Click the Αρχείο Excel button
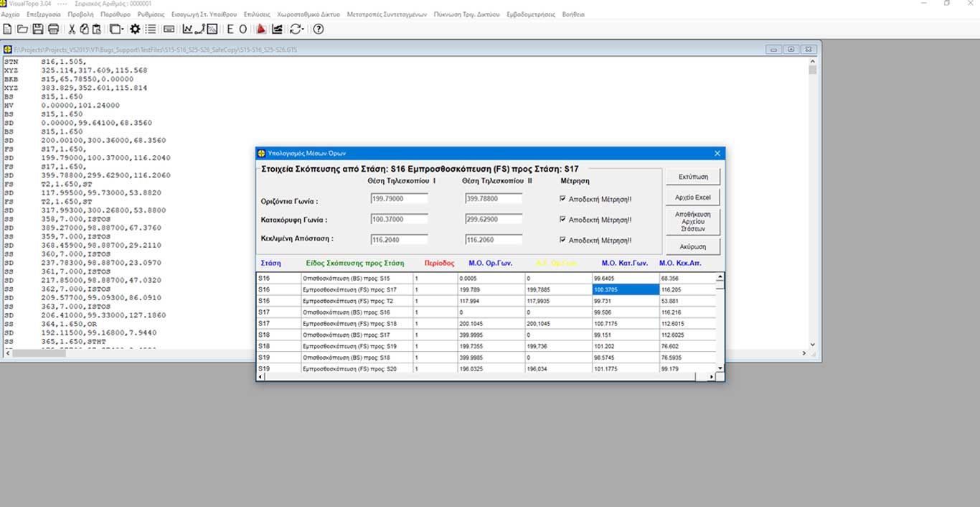Screen dimensions: 980x507 pos(692,197)
